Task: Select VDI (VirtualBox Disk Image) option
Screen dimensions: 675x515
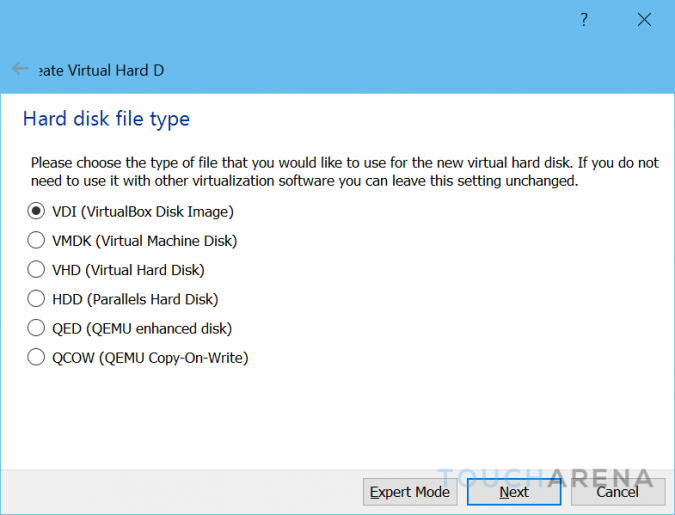Action: 130,211
